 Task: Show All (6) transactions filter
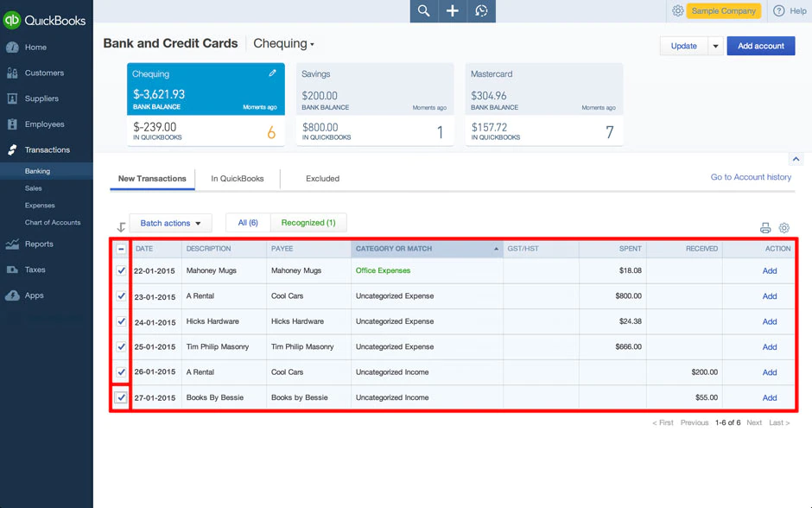pyautogui.click(x=248, y=223)
